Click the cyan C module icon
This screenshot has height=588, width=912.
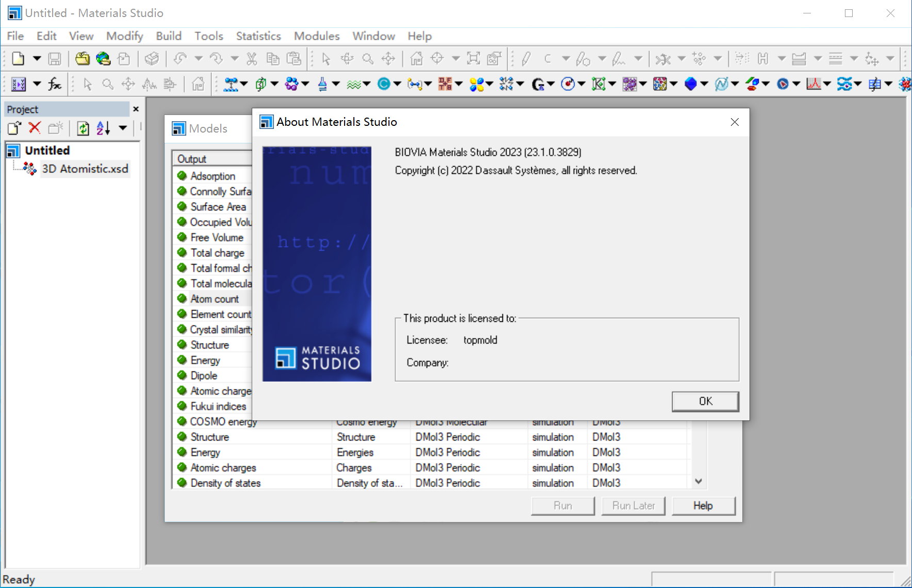[x=383, y=84]
